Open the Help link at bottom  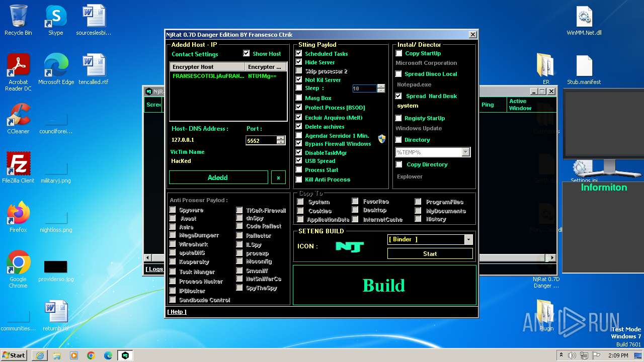coord(177,312)
